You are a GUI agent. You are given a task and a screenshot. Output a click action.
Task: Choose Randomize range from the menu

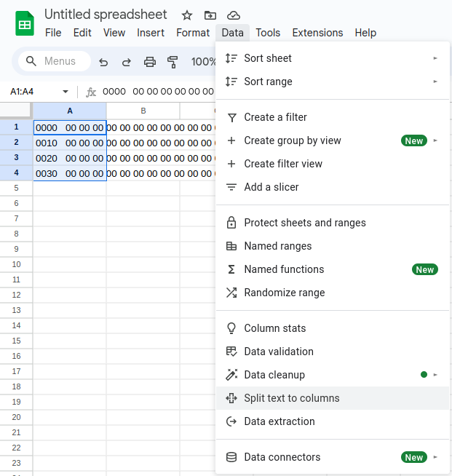[x=333, y=293]
